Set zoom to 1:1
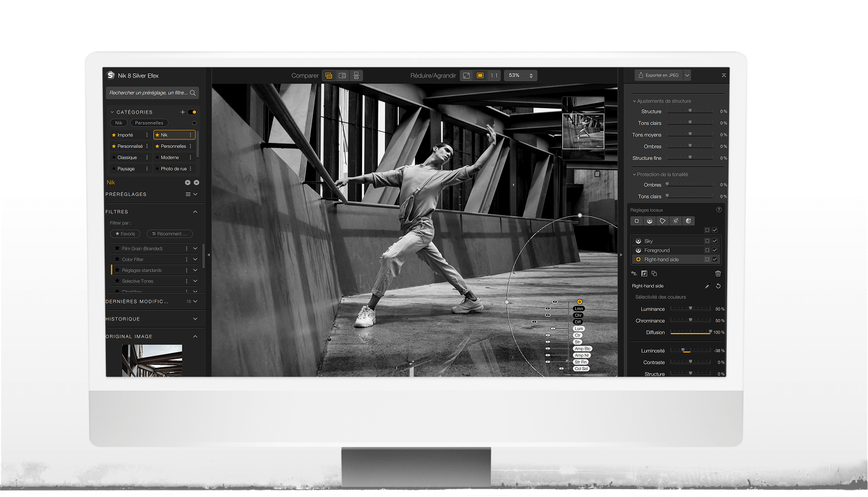Image resolution: width=868 pixels, height=497 pixels. pyautogui.click(x=494, y=76)
